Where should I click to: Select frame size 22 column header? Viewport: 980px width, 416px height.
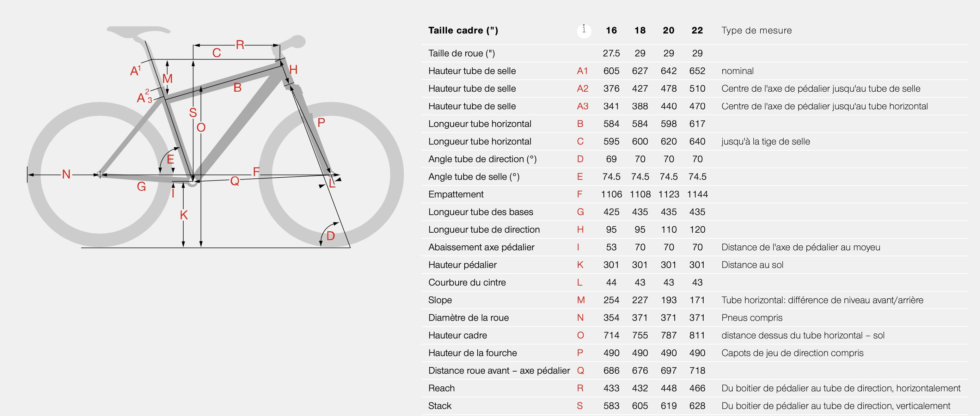click(x=697, y=30)
